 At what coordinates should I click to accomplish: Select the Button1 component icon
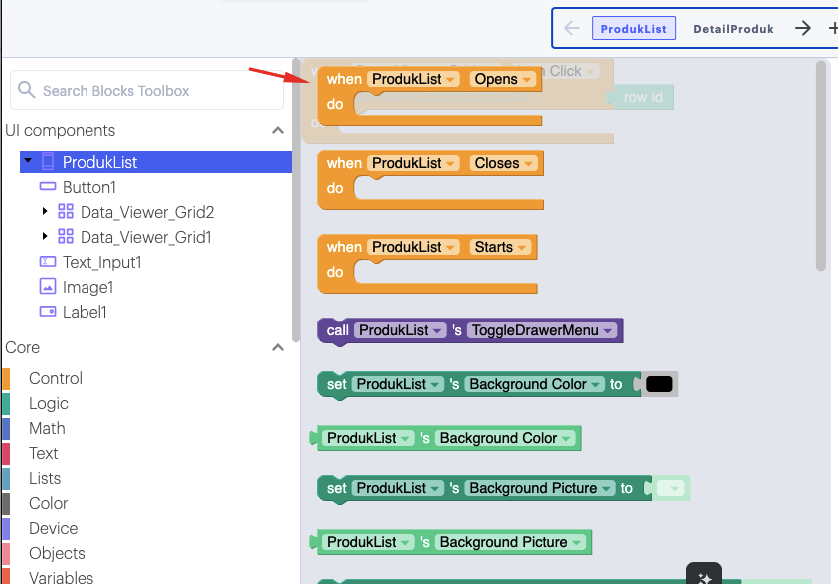48,186
